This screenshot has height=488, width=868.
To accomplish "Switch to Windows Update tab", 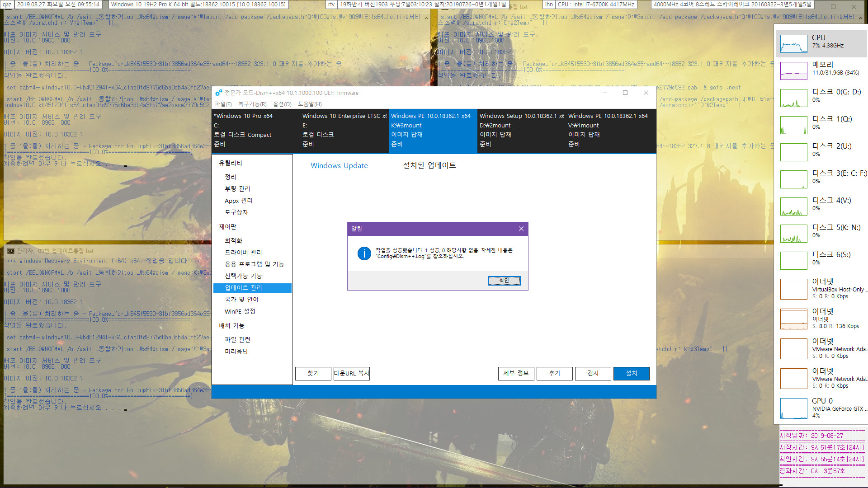I will coord(339,165).
